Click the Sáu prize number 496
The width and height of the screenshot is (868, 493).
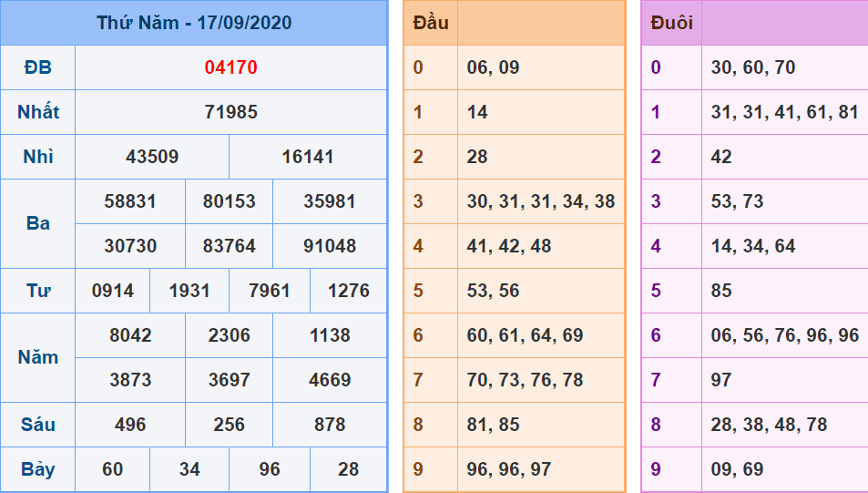click(130, 425)
